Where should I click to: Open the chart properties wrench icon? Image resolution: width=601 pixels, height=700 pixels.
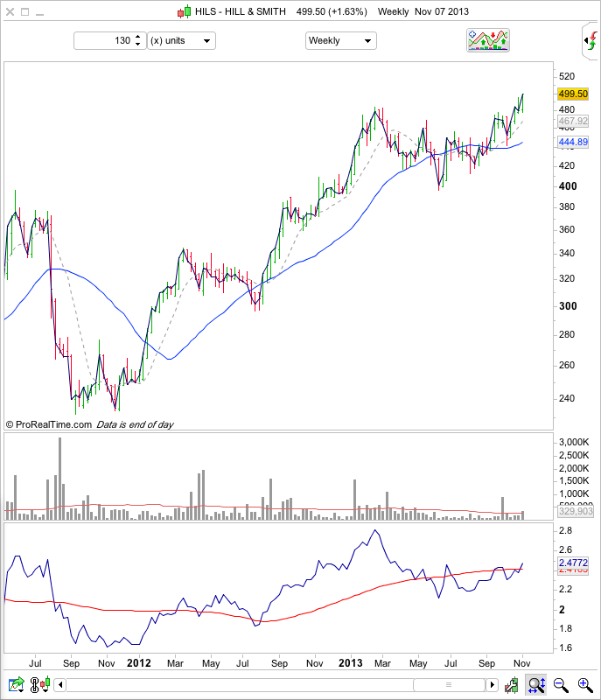coord(512,685)
